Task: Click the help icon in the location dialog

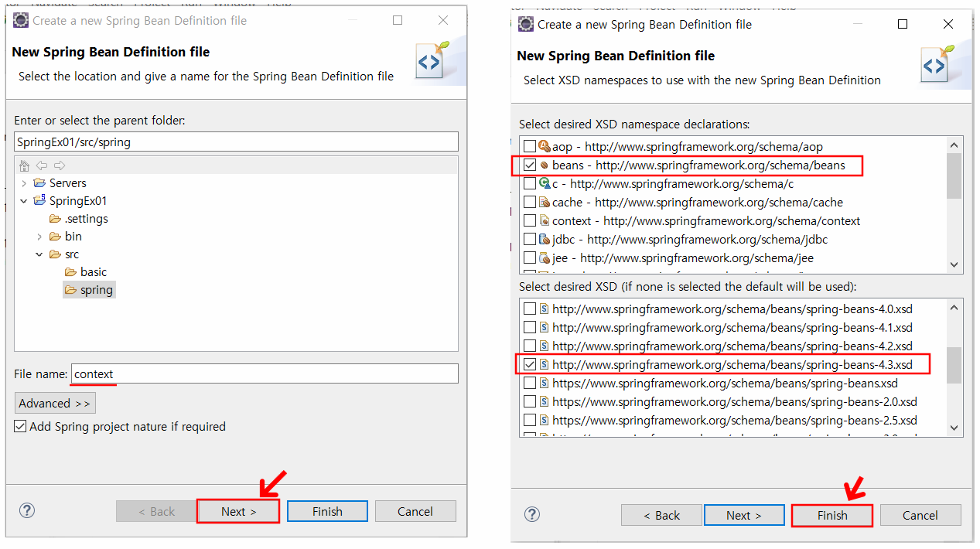Action: tap(27, 510)
